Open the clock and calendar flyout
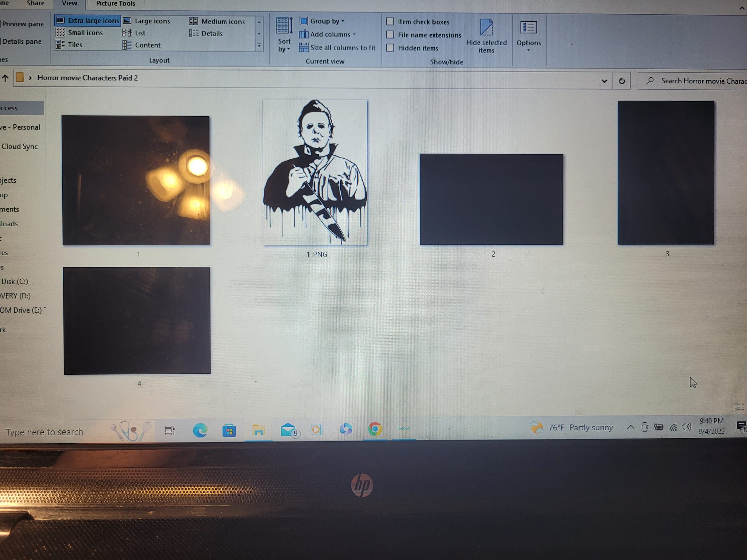The width and height of the screenshot is (747, 560). [712, 426]
